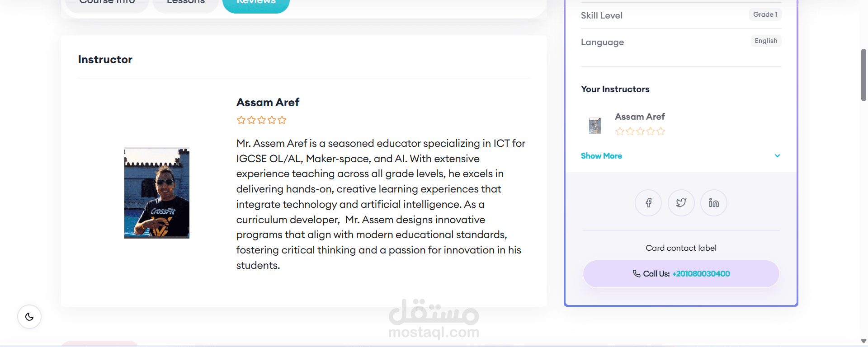The image size is (868, 347).
Task: Click the Grade 1 skill level badge
Action: [765, 14]
